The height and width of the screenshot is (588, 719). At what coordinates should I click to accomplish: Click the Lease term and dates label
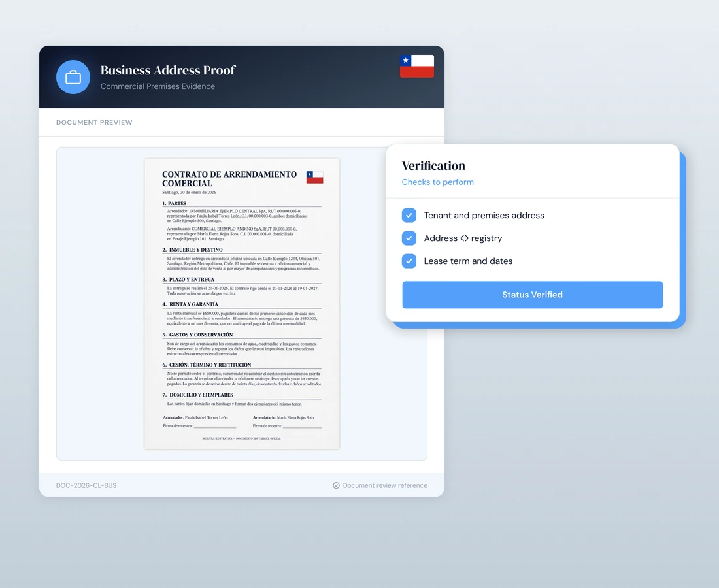[x=468, y=261]
